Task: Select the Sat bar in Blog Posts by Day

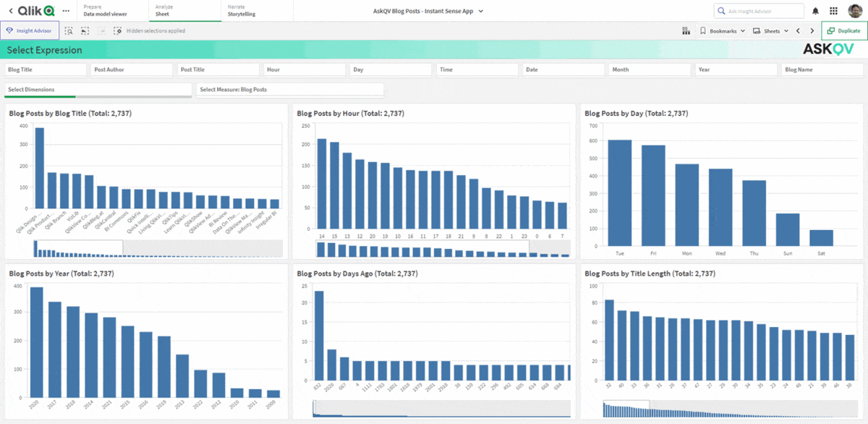Action: [x=821, y=239]
